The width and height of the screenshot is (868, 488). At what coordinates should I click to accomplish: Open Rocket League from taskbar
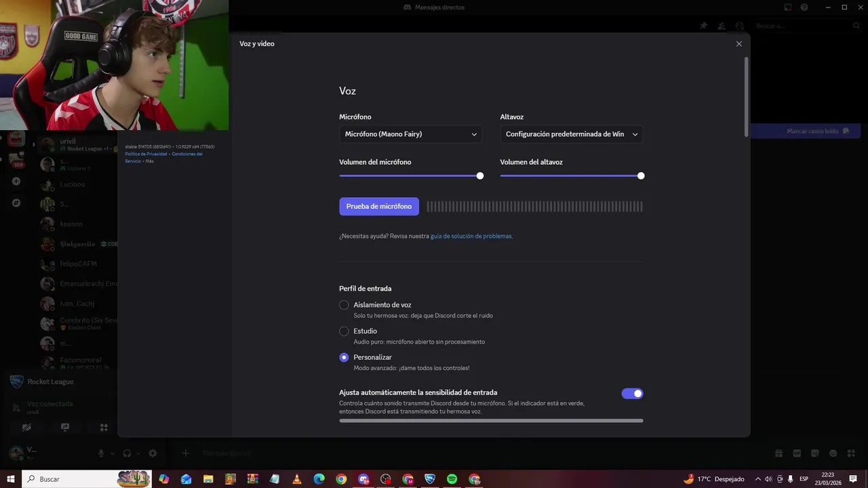point(430,479)
